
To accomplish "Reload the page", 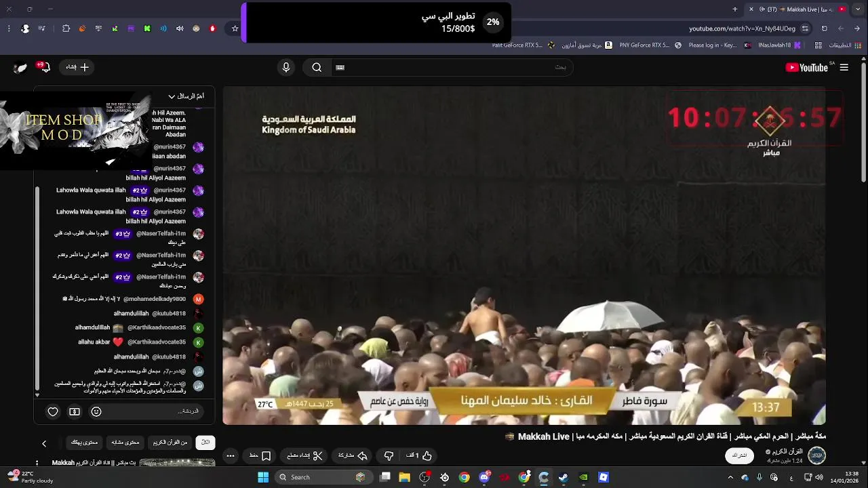I will pyautogui.click(x=824, y=28).
